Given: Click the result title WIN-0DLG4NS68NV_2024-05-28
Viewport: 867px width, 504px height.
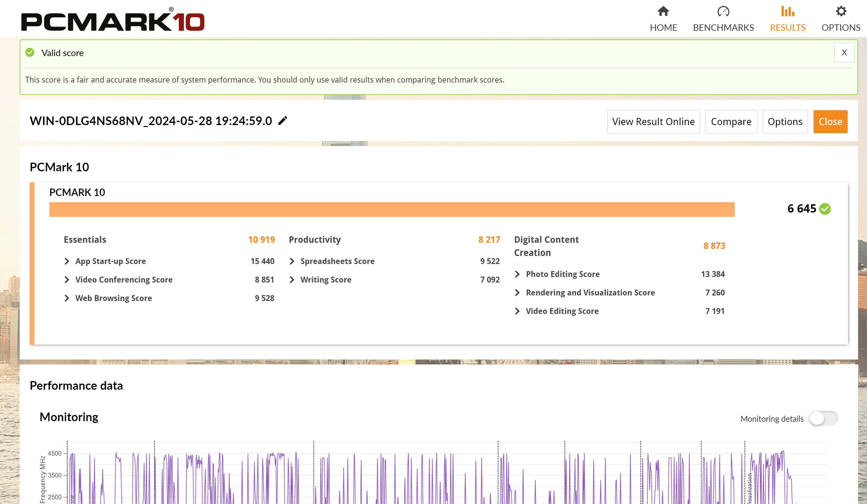Looking at the screenshot, I should [151, 121].
